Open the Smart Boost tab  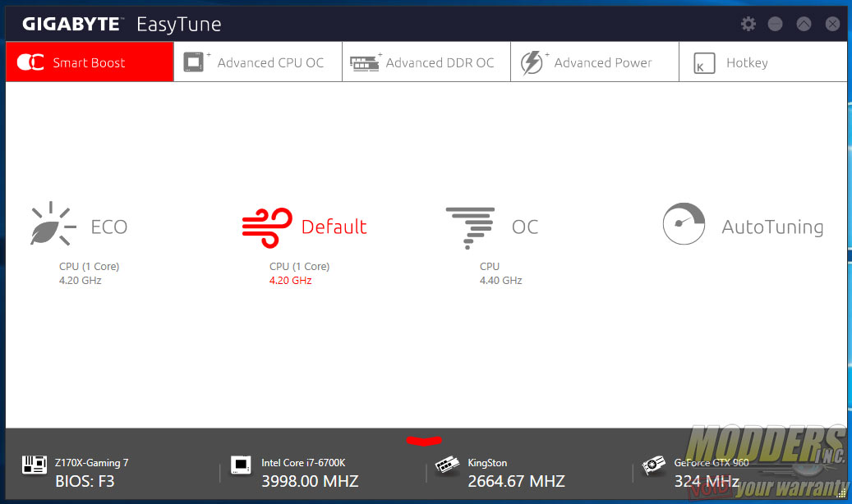90,62
